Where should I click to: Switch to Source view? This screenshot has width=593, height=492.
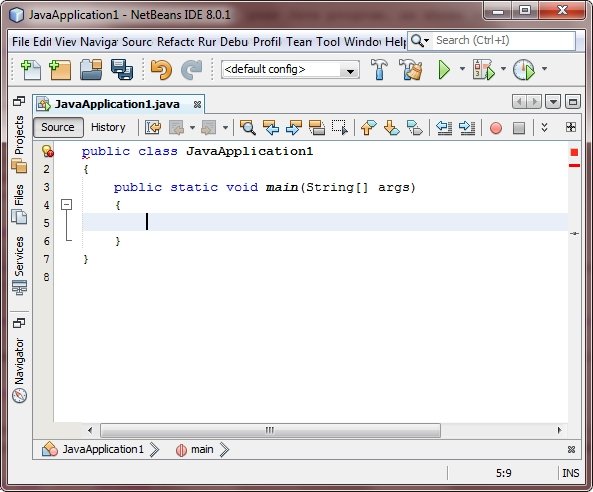point(58,127)
